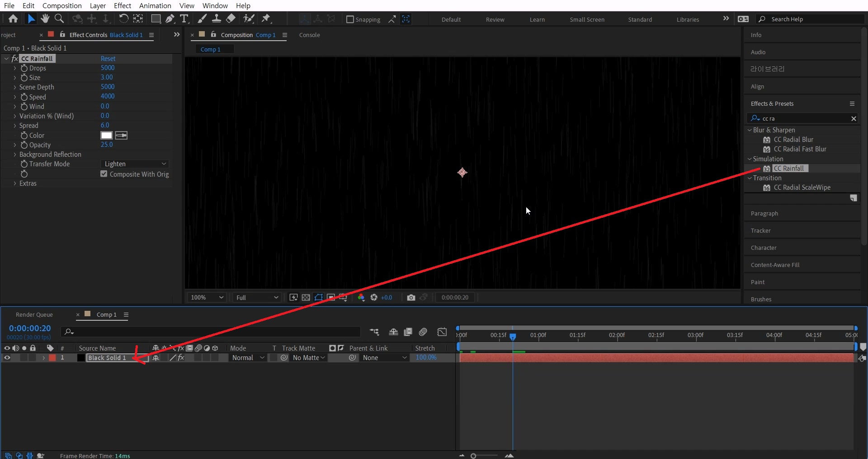The width and height of the screenshot is (868, 459).
Task: Expand the Extras property group
Action: (15, 183)
